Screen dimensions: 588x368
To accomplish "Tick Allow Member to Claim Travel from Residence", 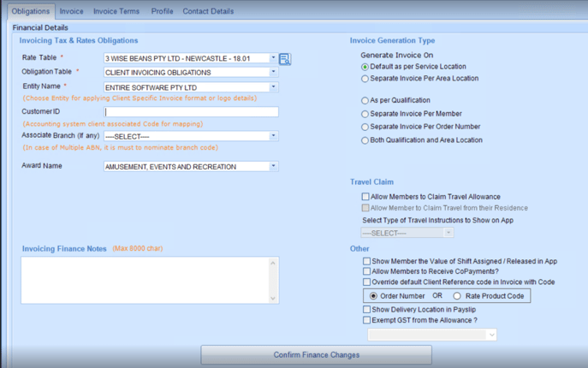I will 365,208.
